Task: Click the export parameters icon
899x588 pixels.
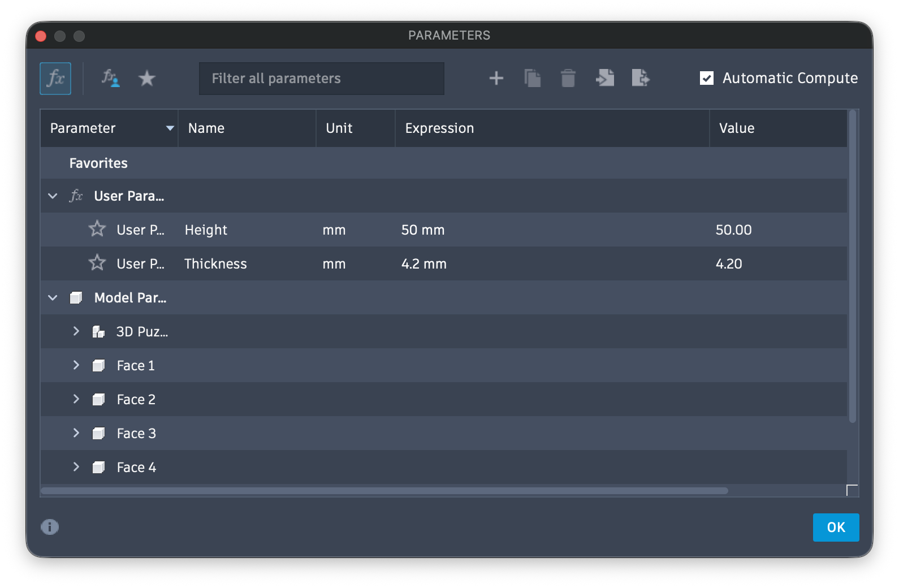Action: 641,78
